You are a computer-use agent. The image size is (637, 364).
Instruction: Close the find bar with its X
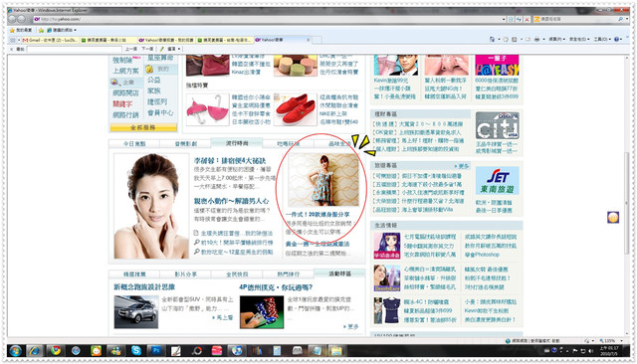click(x=11, y=49)
